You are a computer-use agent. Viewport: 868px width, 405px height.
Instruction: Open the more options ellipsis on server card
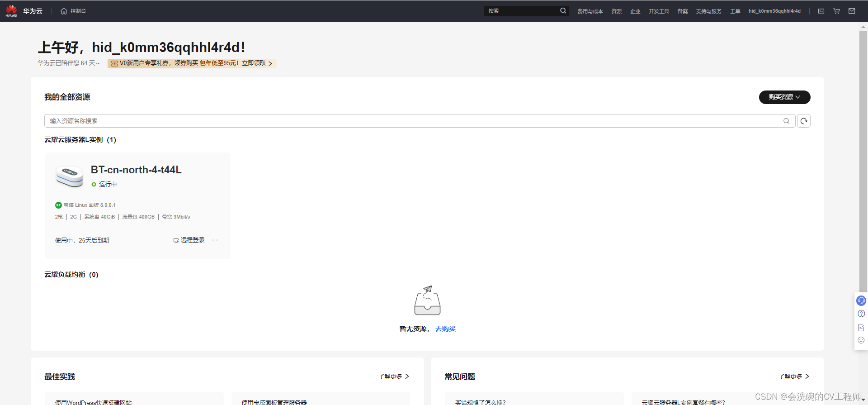(215, 240)
